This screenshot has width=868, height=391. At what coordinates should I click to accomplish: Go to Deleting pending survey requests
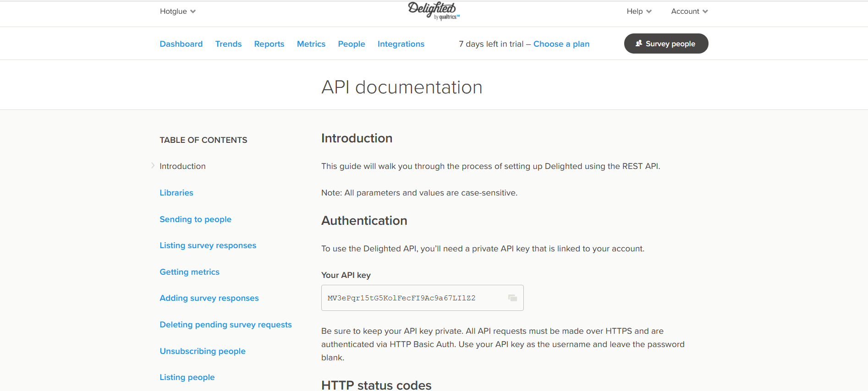pos(225,325)
